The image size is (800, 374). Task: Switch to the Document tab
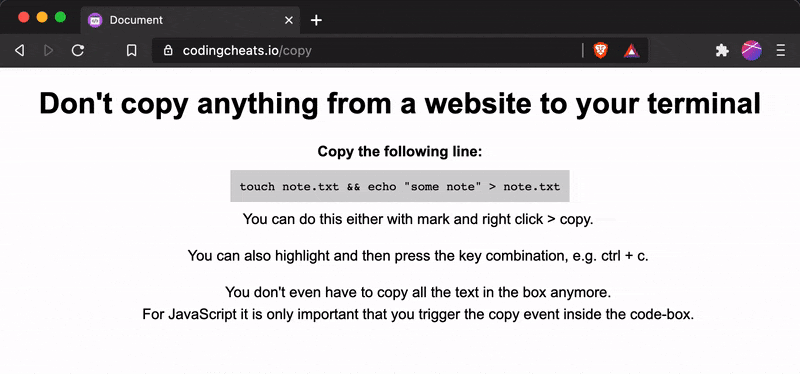190,20
